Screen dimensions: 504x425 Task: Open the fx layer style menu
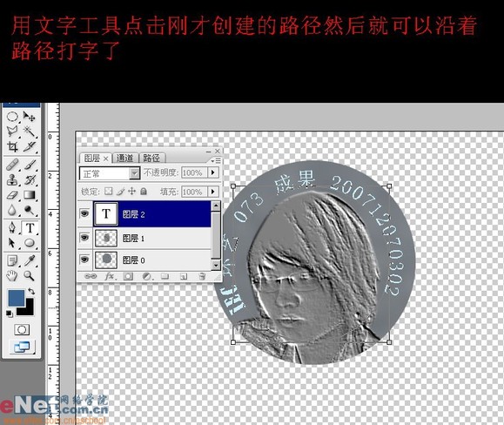tap(110, 276)
